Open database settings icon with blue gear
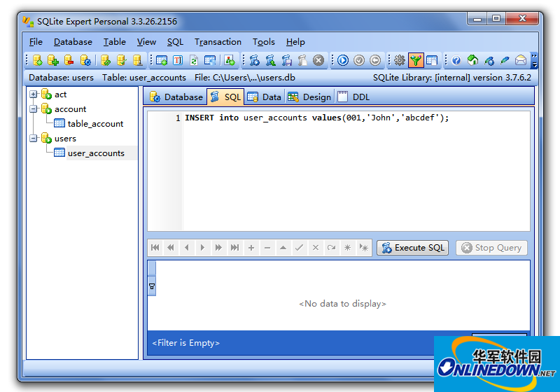Viewport: 560px width, 392px height. coord(85,60)
